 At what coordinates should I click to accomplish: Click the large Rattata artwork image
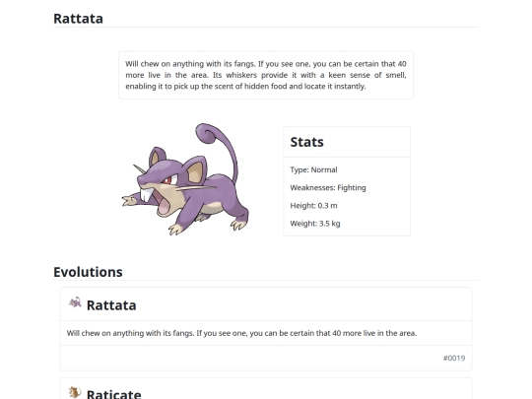(x=185, y=179)
